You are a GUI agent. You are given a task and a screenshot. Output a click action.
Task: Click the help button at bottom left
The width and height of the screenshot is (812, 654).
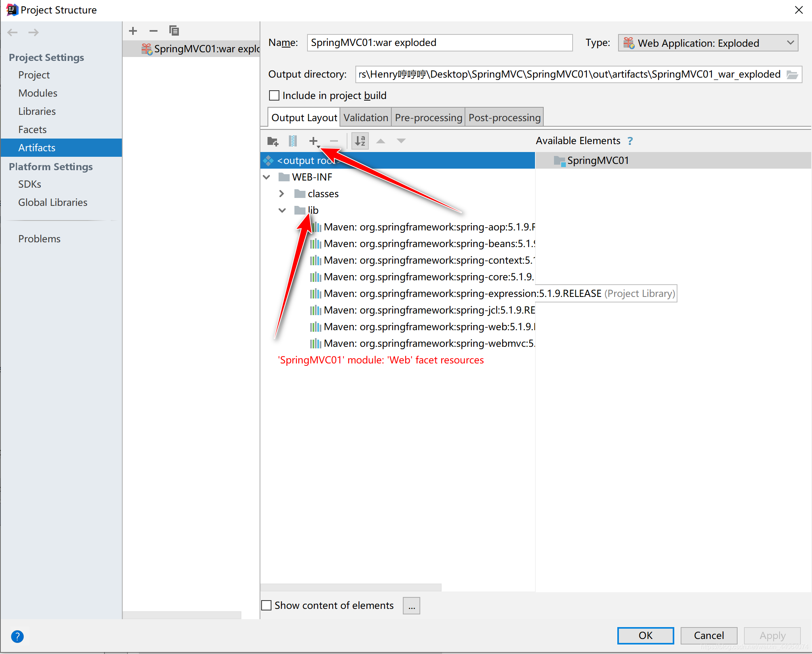click(17, 637)
